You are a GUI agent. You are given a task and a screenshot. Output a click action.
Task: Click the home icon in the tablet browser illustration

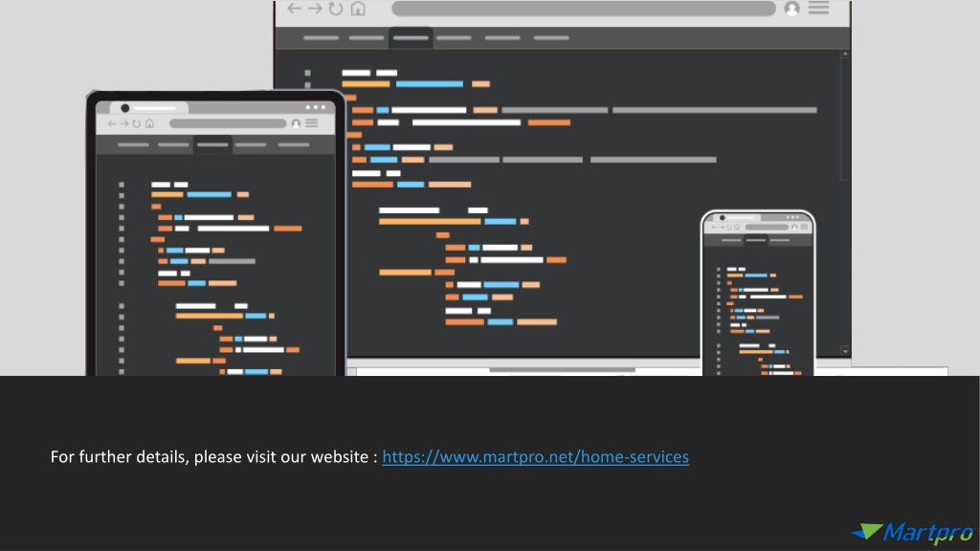click(149, 123)
